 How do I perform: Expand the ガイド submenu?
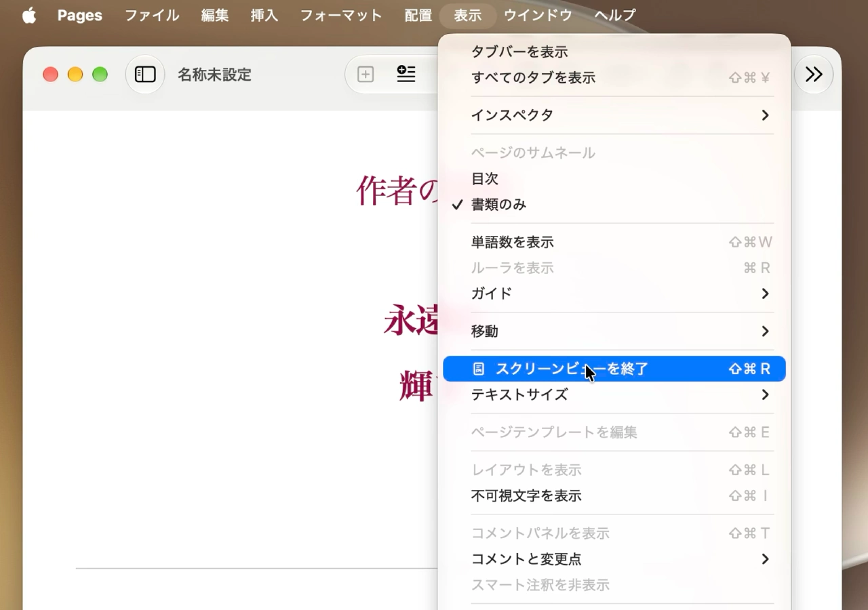click(614, 293)
